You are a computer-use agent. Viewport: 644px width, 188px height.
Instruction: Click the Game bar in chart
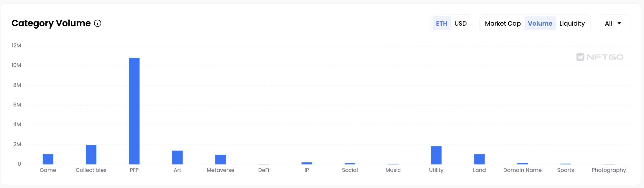(48, 159)
